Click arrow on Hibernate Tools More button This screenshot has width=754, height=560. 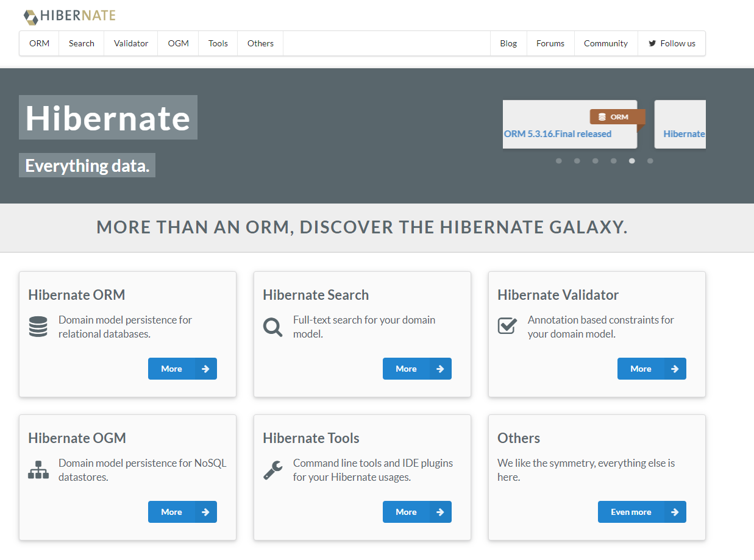click(440, 512)
